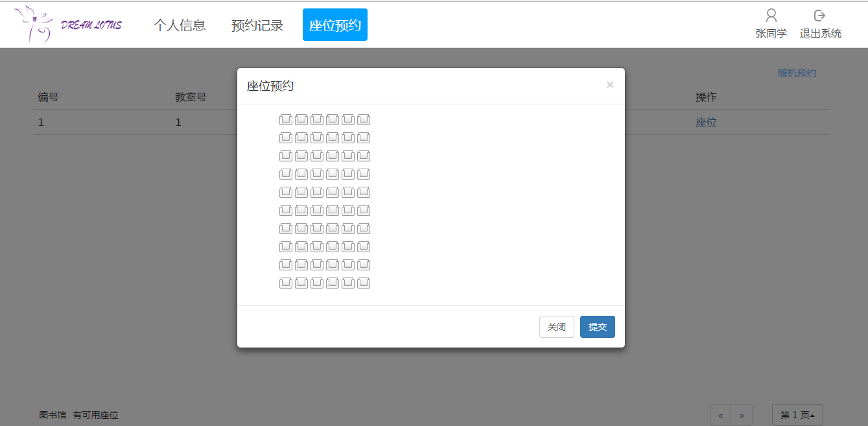868x426 pixels.
Task: Close the 座位预约 dialog with X
Action: 610,85
